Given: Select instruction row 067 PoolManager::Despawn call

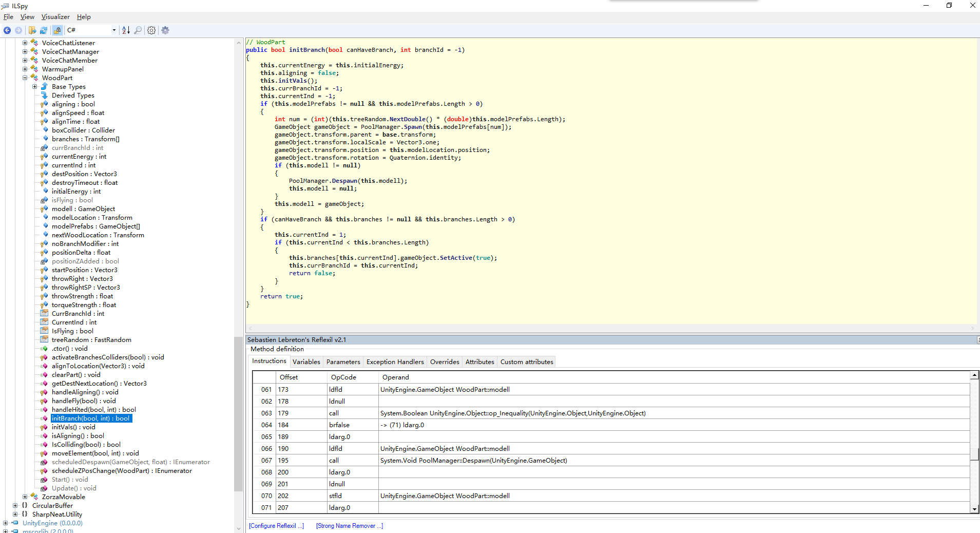Looking at the screenshot, I should [611, 461].
